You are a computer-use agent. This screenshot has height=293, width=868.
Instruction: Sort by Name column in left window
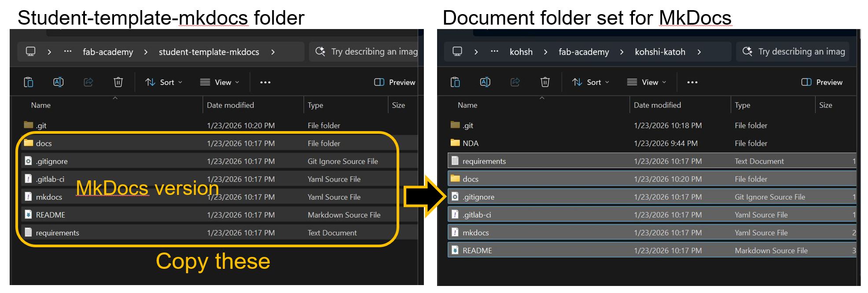(41, 105)
